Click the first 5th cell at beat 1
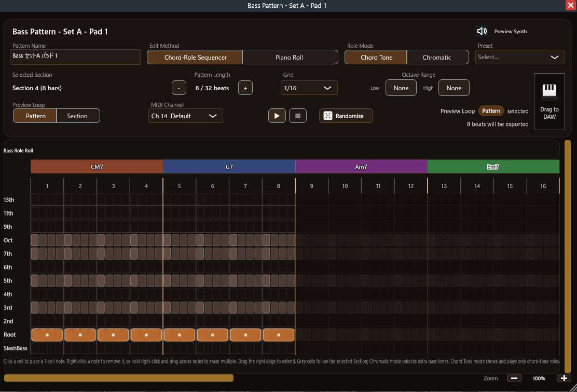577x392 pixels. (35, 281)
